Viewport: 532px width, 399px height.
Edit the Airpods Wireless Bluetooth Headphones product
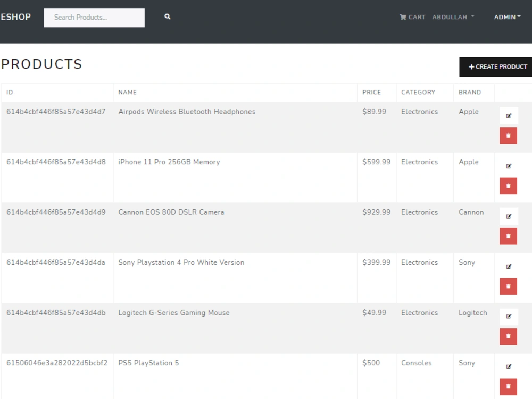coord(508,115)
